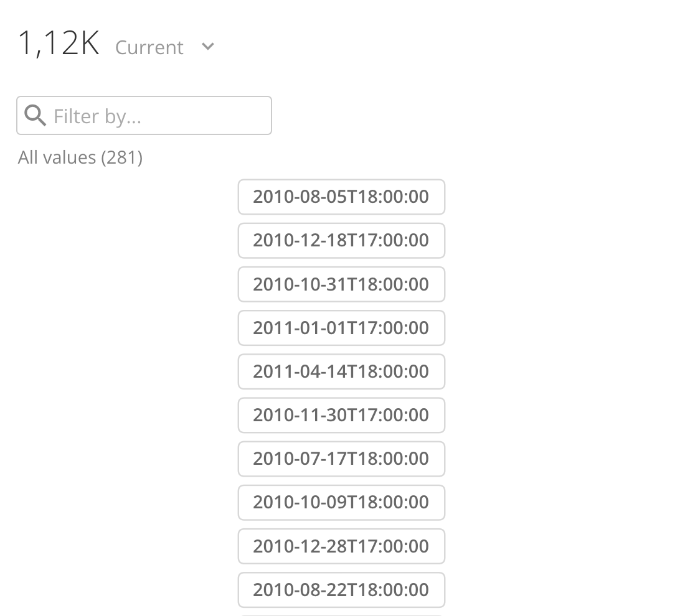Select the 2010-11-30T17:00:00 date filter
685x616 pixels.
pyautogui.click(x=341, y=415)
